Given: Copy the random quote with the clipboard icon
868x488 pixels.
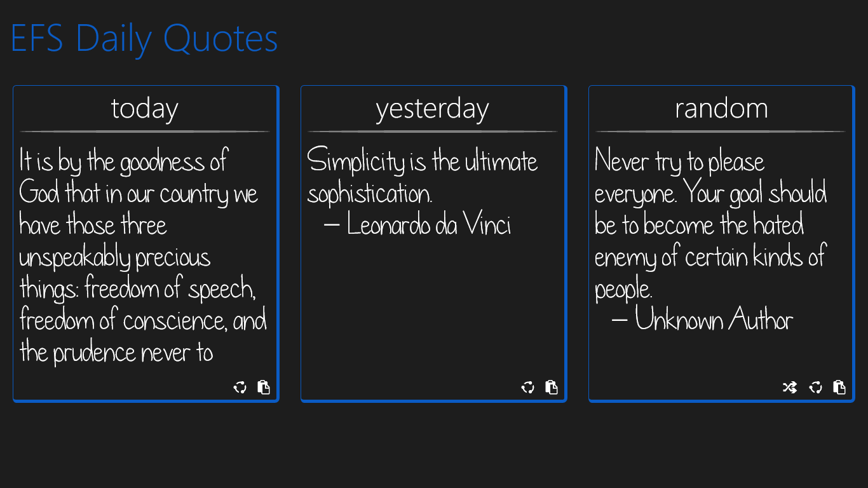Looking at the screenshot, I should [839, 388].
